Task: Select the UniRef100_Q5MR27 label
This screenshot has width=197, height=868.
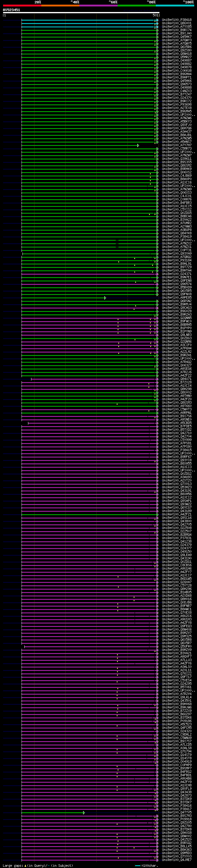Action: [x=177, y=57]
